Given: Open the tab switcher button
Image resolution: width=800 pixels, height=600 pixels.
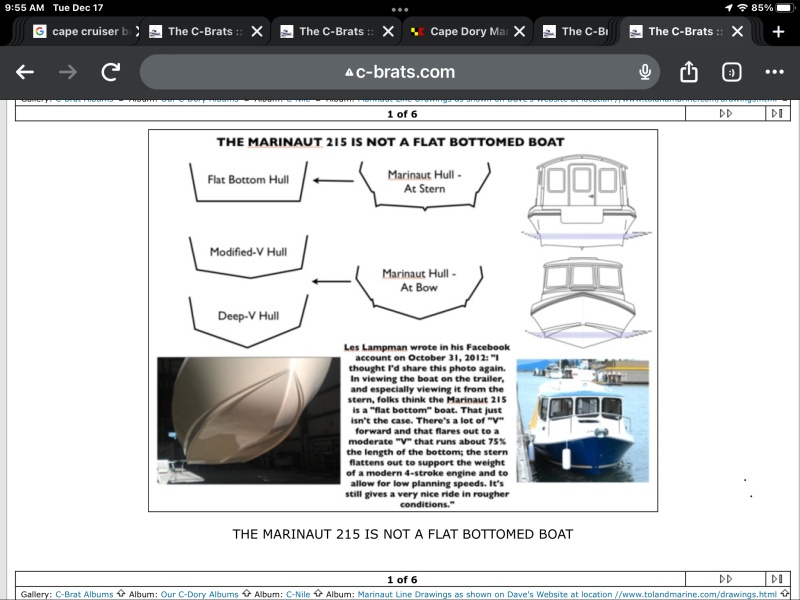Looking at the screenshot, I should tap(732, 72).
